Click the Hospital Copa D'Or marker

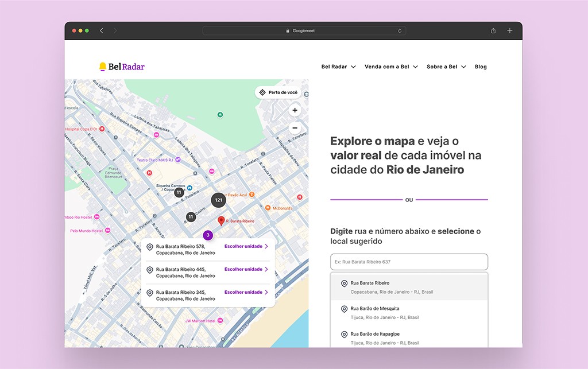pos(102,129)
